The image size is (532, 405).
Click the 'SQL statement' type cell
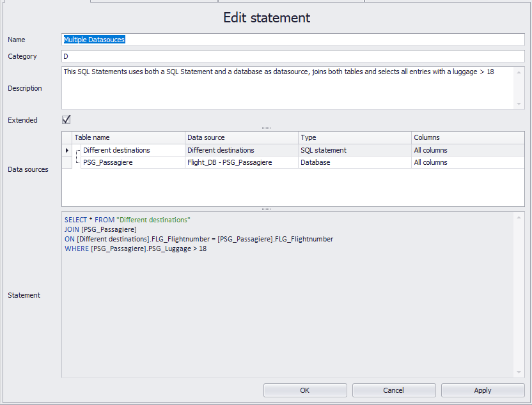pyautogui.click(x=354, y=150)
